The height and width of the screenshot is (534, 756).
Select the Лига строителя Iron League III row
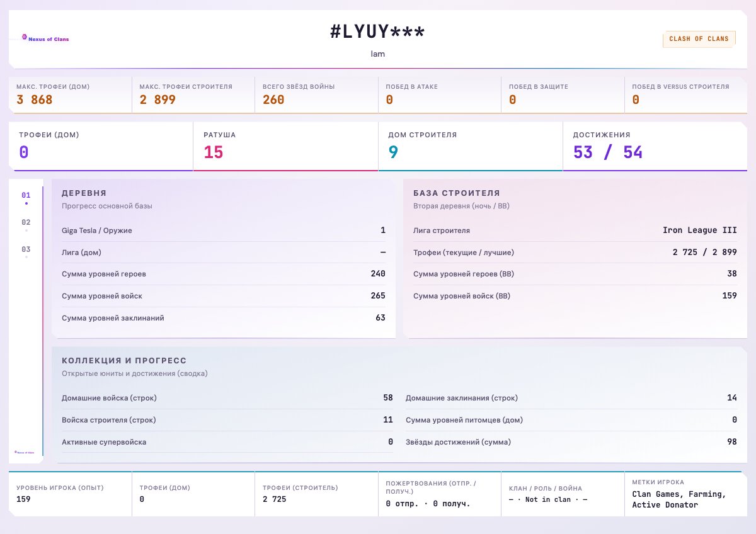click(575, 230)
